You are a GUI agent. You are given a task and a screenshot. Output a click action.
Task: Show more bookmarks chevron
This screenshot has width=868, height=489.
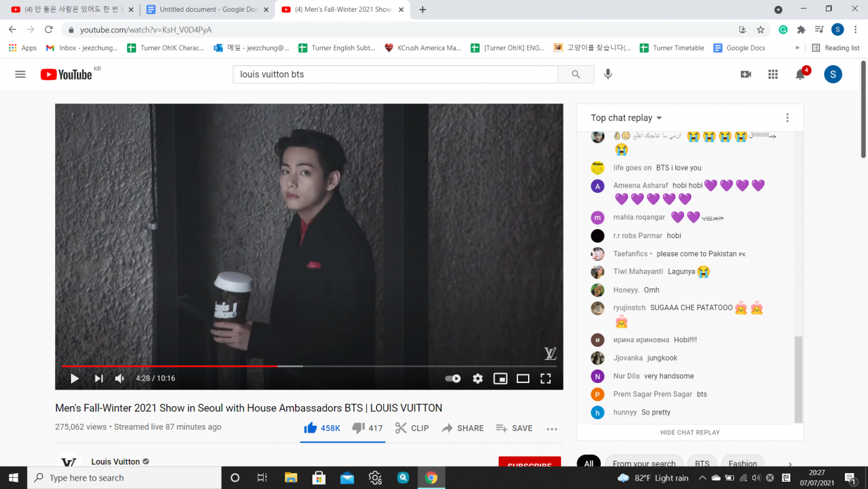point(797,48)
